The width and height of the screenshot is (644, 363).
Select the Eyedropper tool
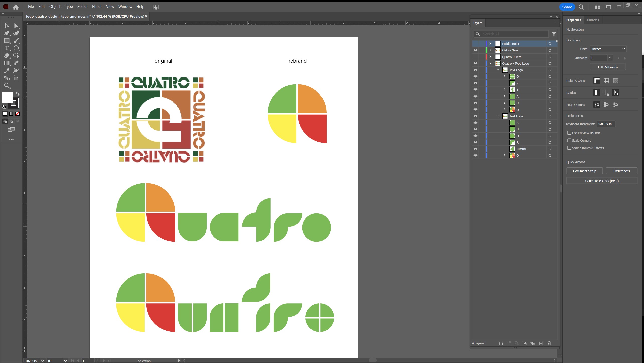point(7,71)
